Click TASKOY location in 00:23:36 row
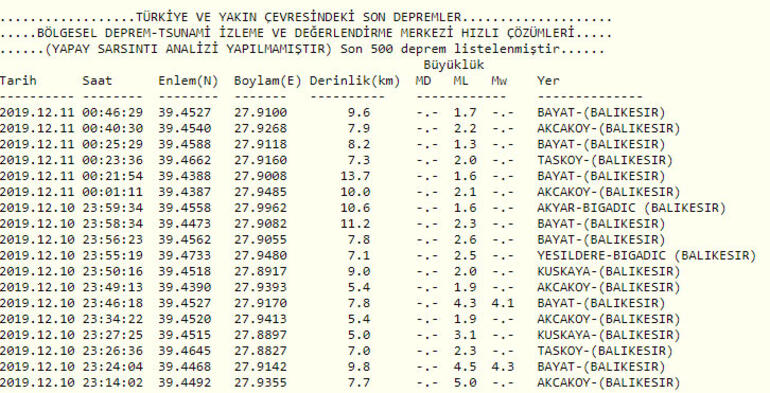 coord(605,161)
